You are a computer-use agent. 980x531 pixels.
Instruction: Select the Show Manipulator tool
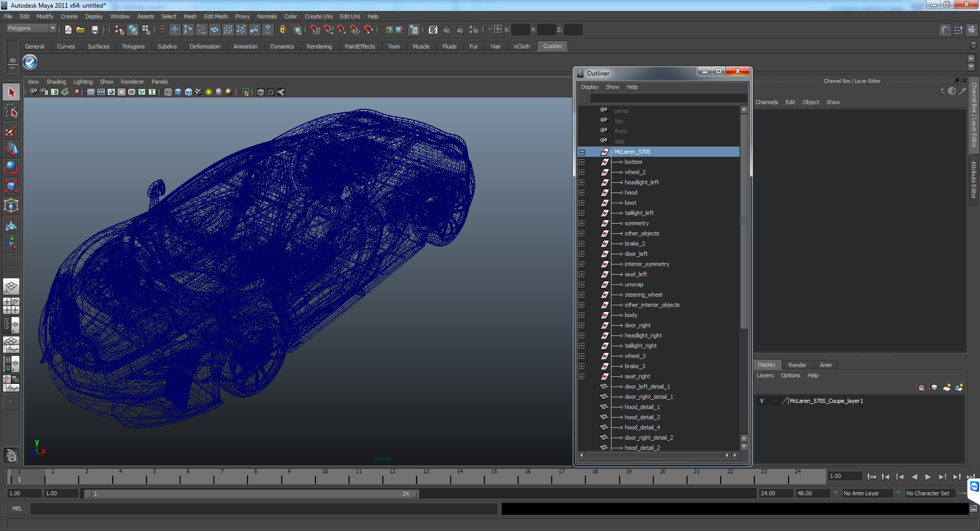click(11, 243)
